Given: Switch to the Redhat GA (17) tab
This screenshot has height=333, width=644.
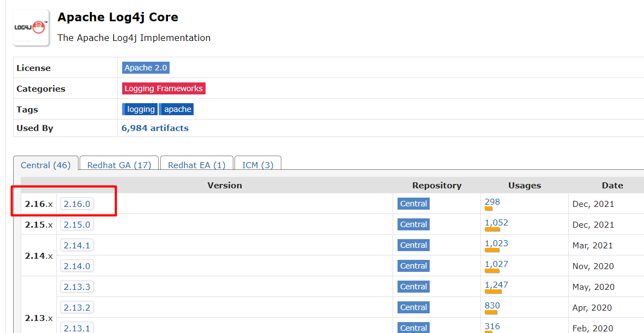Looking at the screenshot, I should [119, 165].
